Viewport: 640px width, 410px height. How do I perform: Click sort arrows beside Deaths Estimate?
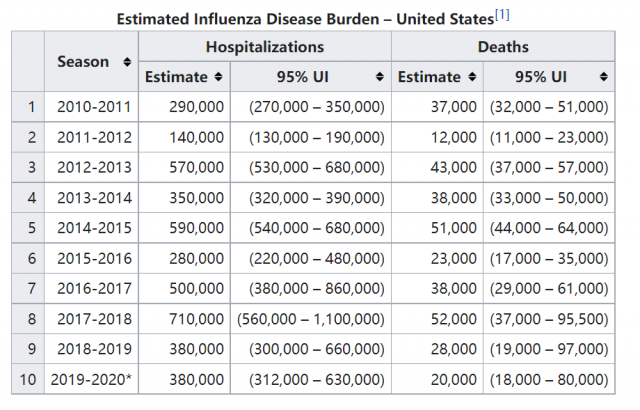(472, 77)
